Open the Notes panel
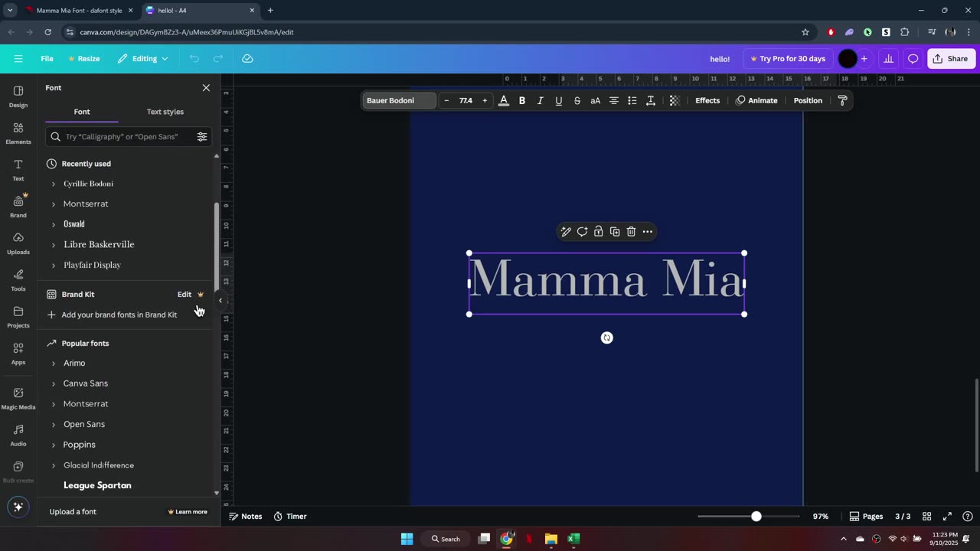Screen dimensions: 980x551 point(245,517)
